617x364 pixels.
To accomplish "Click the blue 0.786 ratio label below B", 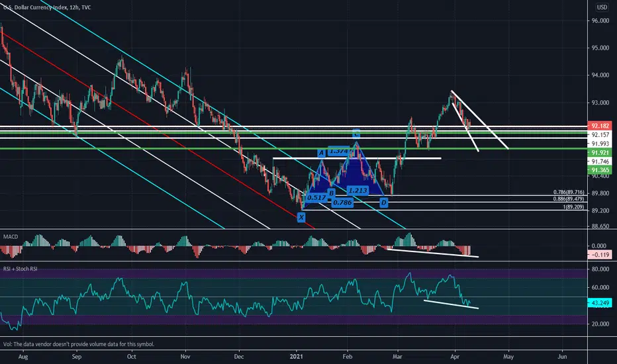I will tap(342, 203).
